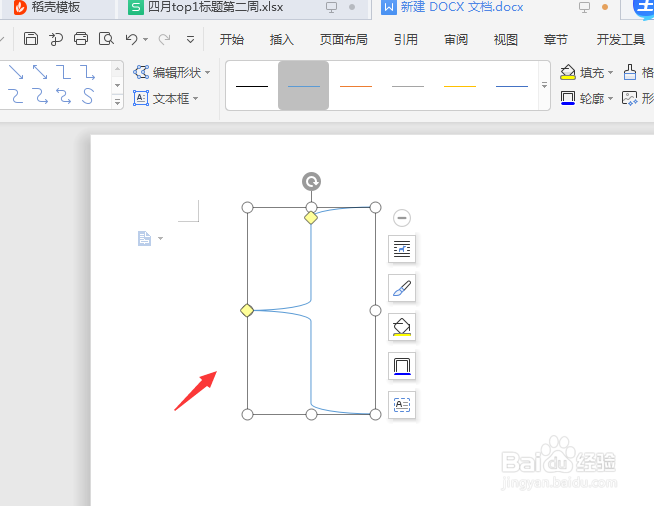654x506 pixels.
Task: Choose the gray line style preset
Action: 408,86
